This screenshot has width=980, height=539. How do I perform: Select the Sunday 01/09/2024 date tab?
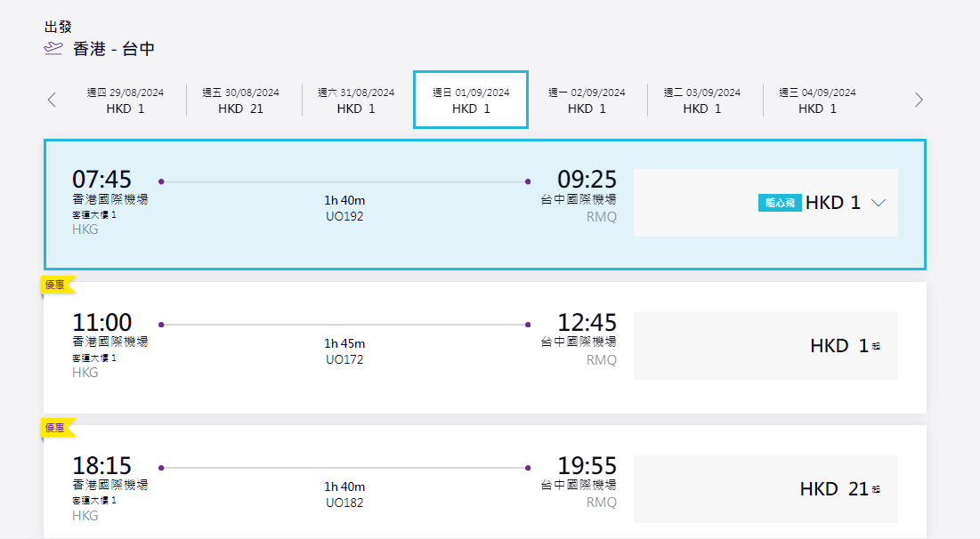tap(471, 101)
